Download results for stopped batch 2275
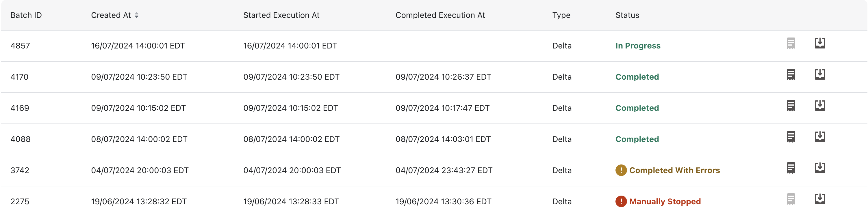 pyautogui.click(x=819, y=199)
